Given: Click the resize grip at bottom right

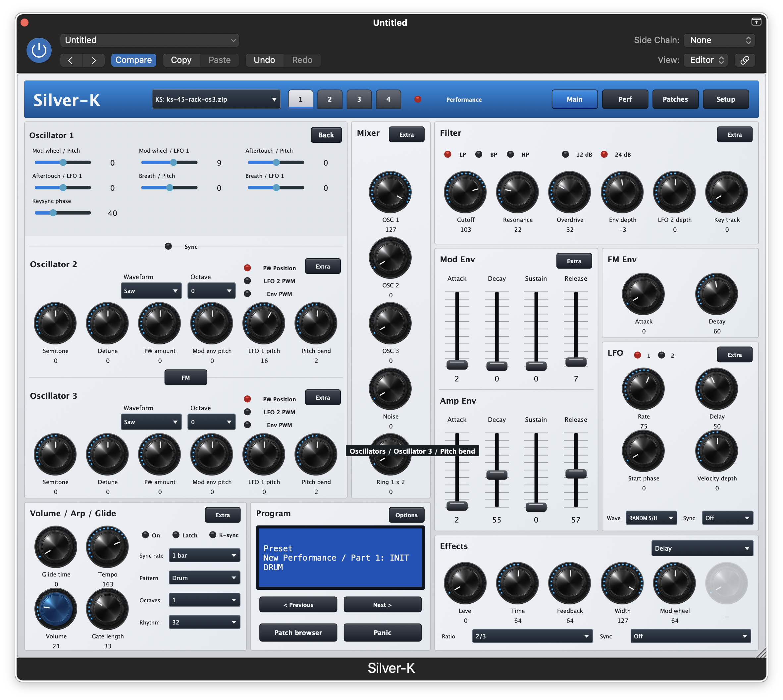Looking at the screenshot, I should tap(761, 653).
